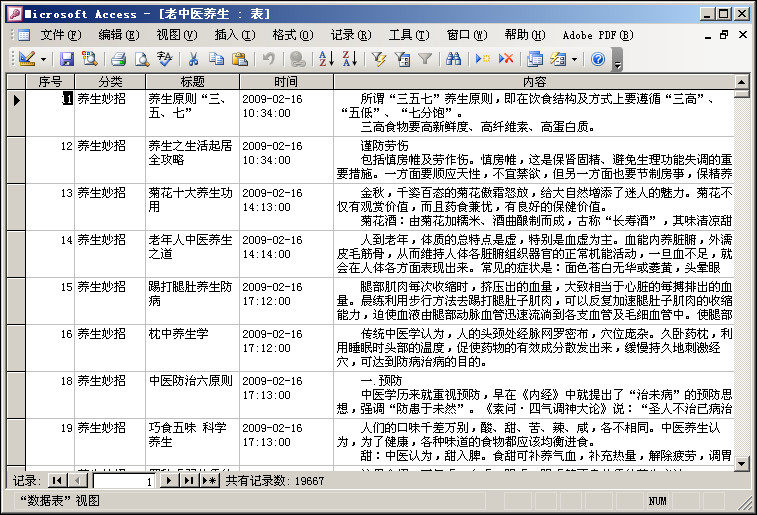The width and height of the screenshot is (757, 515).
Task: Select the 标题 column header
Action: pos(192,82)
